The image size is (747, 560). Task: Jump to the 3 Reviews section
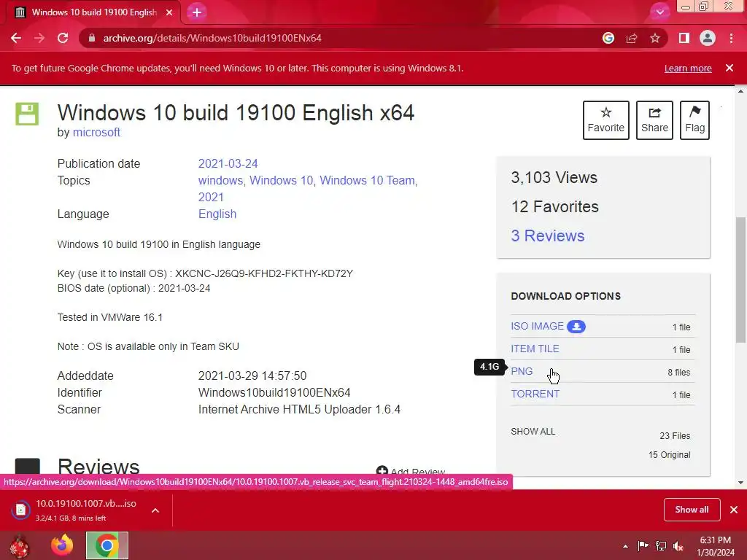[548, 236]
